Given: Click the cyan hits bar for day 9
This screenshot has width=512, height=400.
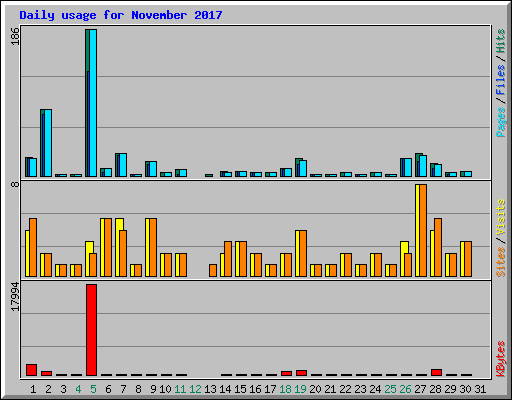Looking at the screenshot, I should pyautogui.click(x=153, y=169).
